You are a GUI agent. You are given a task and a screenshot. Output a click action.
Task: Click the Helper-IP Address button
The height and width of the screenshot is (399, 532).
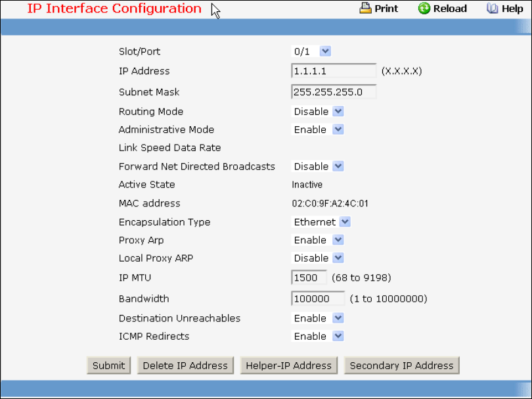point(289,365)
